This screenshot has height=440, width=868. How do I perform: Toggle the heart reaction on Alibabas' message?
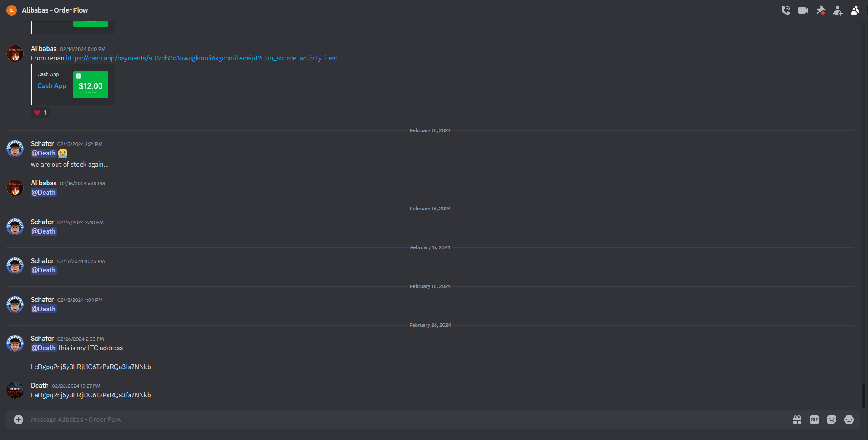[40, 113]
